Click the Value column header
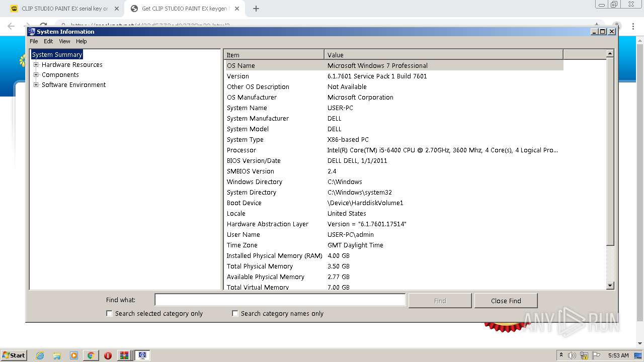 pos(444,55)
